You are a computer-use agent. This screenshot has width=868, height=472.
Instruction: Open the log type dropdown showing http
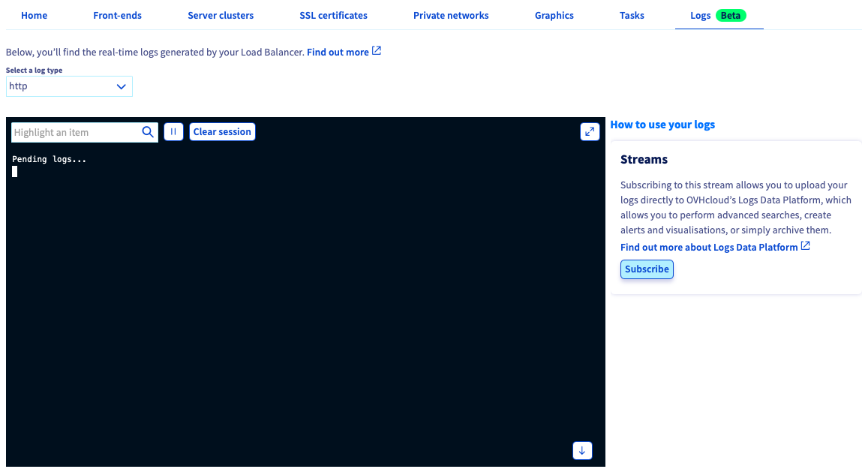pos(69,86)
